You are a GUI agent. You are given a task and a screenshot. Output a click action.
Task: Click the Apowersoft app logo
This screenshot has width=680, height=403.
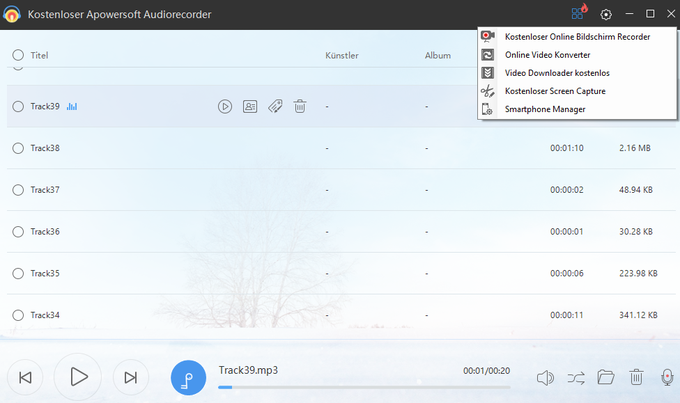pos(12,14)
